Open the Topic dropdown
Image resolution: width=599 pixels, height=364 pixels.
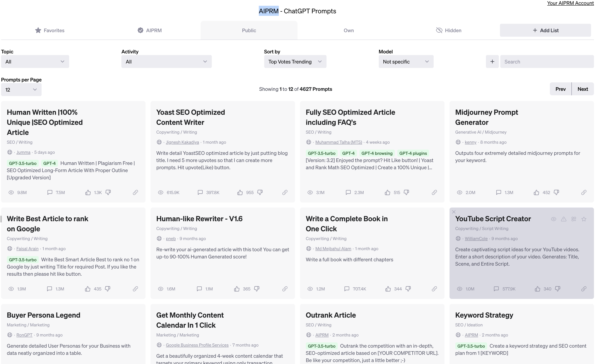point(35,62)
